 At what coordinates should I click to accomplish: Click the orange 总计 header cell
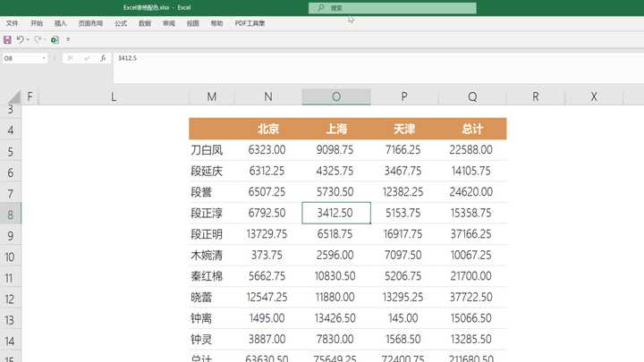pos(472,129)
